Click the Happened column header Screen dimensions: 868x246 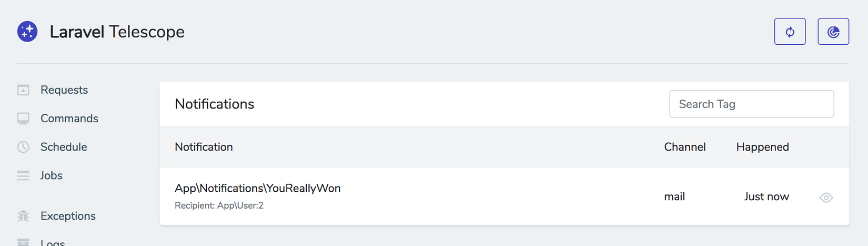[x=762, y=147]
